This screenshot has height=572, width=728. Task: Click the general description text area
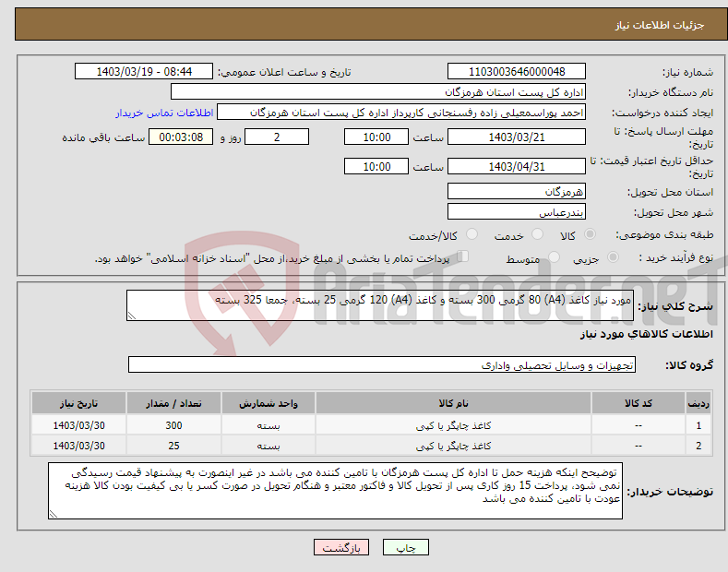click(380, 305)
